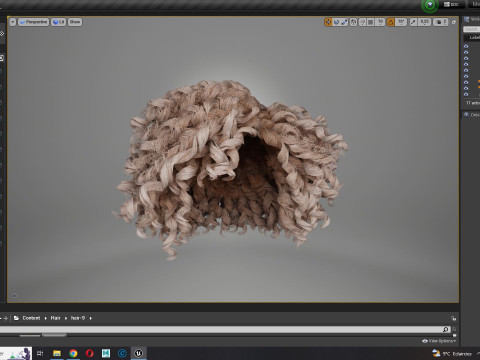Switch to the Details panel tab
The image size is (480, 360).
(x=471, y=115)
